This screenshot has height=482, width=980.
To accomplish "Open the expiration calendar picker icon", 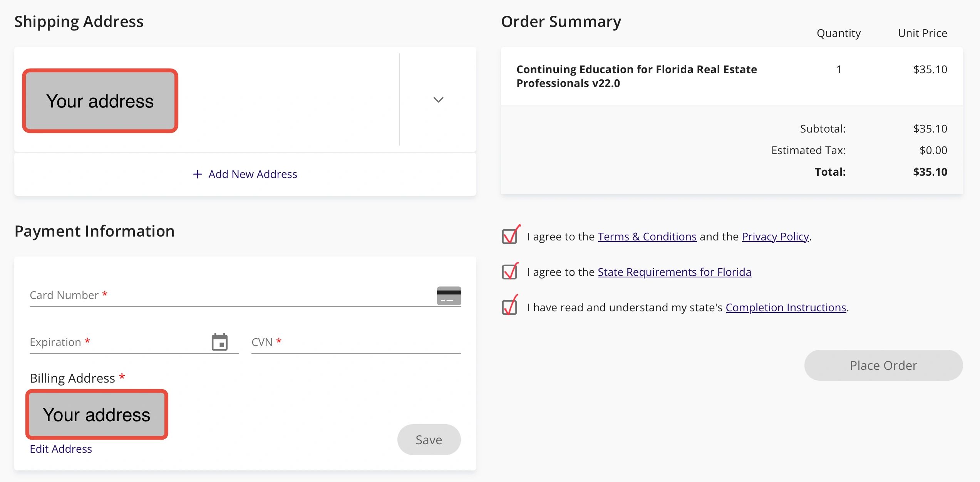I will click(219, 342).
